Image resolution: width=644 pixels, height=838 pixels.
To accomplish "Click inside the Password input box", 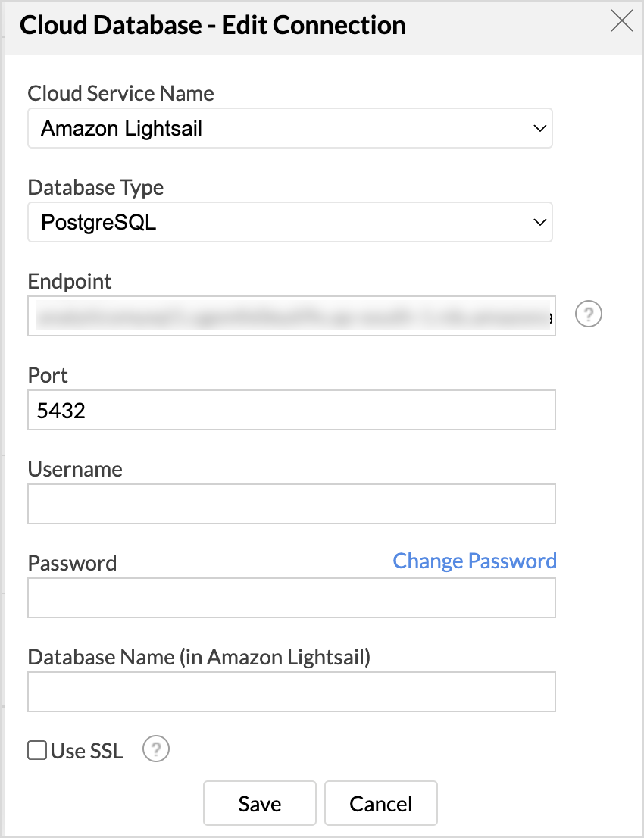I will pos(292,598).
